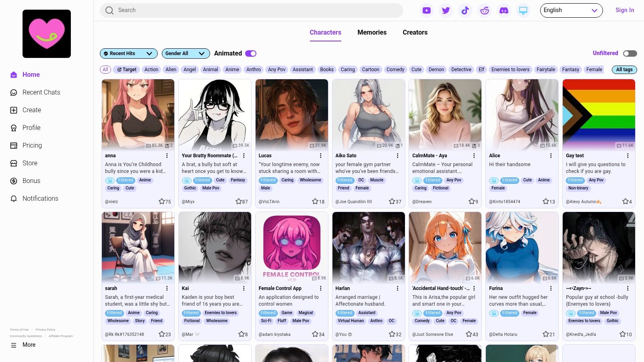Open the TikTok social icon
The image size is (644, 362).
pos(465,10)
